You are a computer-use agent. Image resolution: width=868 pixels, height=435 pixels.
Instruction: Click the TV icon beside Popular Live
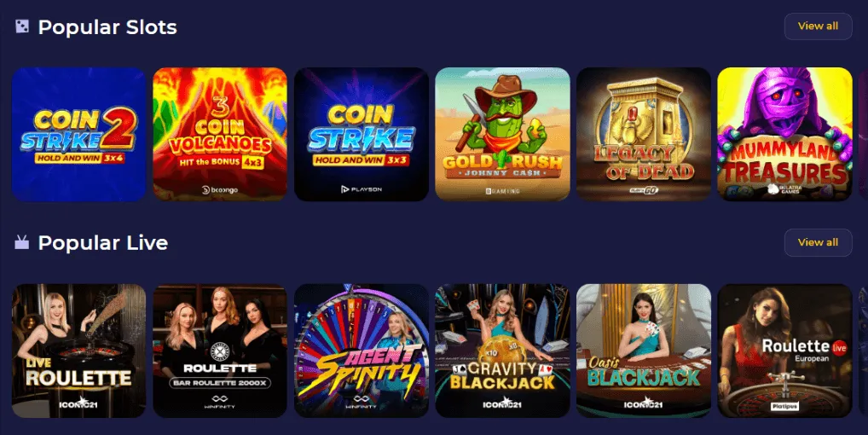coord(21,242)
